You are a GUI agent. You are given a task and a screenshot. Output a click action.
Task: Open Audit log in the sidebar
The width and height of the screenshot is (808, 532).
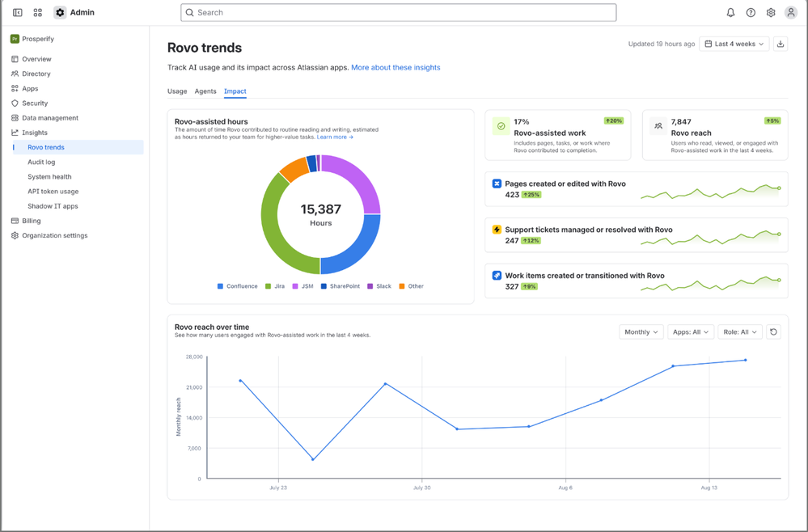[x=41, y=162]
